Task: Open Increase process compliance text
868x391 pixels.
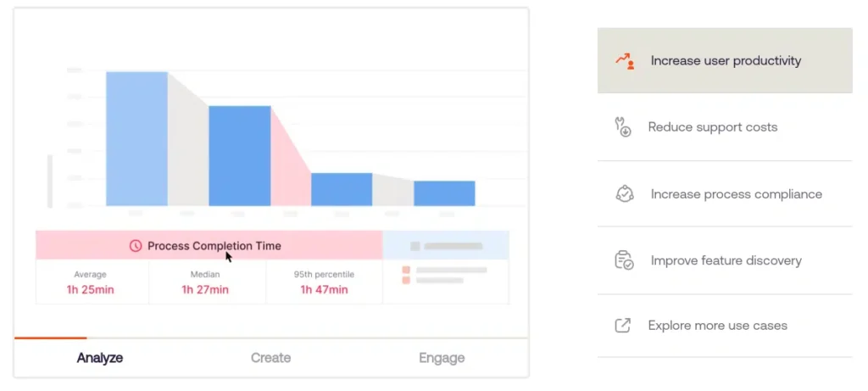Action: [x=736, y=194]
